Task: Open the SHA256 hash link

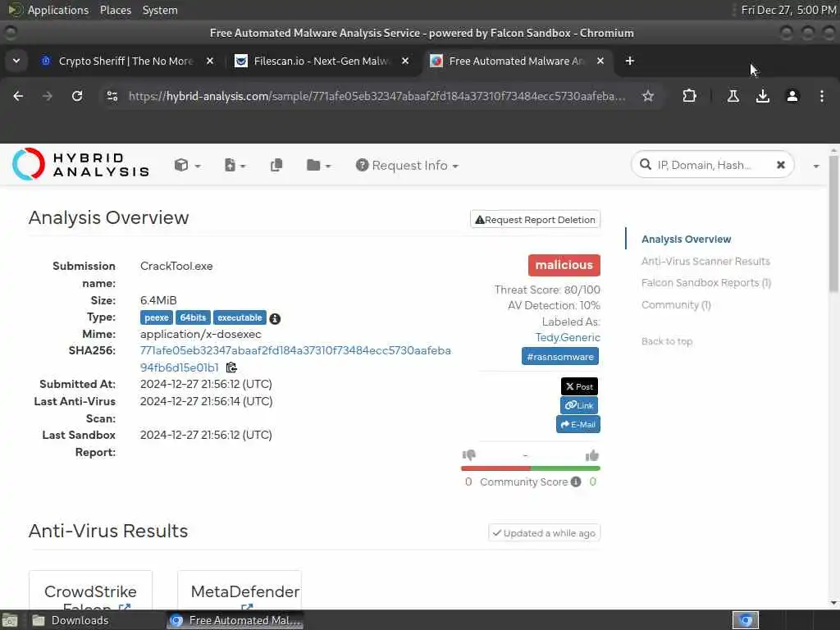Action: tap(295, 359)
